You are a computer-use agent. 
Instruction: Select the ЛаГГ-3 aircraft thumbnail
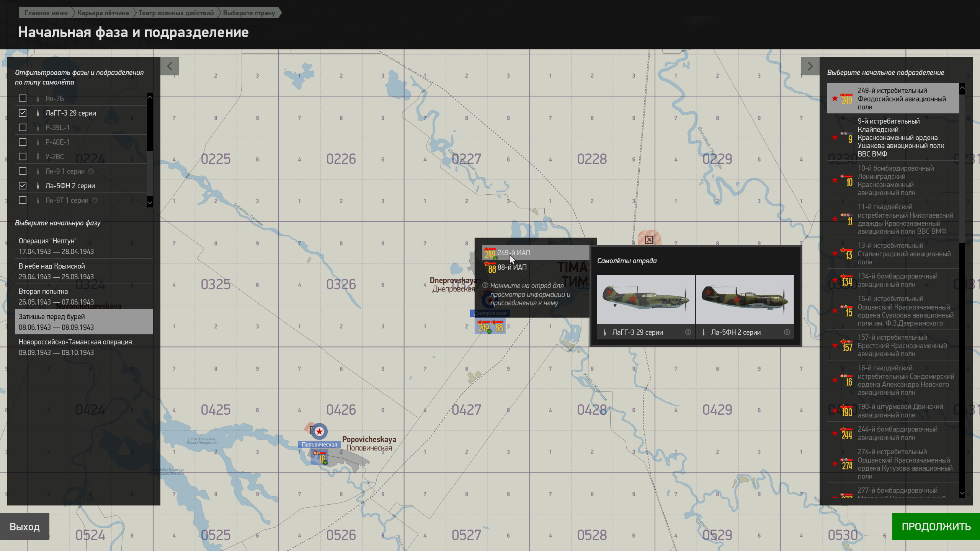646,300
